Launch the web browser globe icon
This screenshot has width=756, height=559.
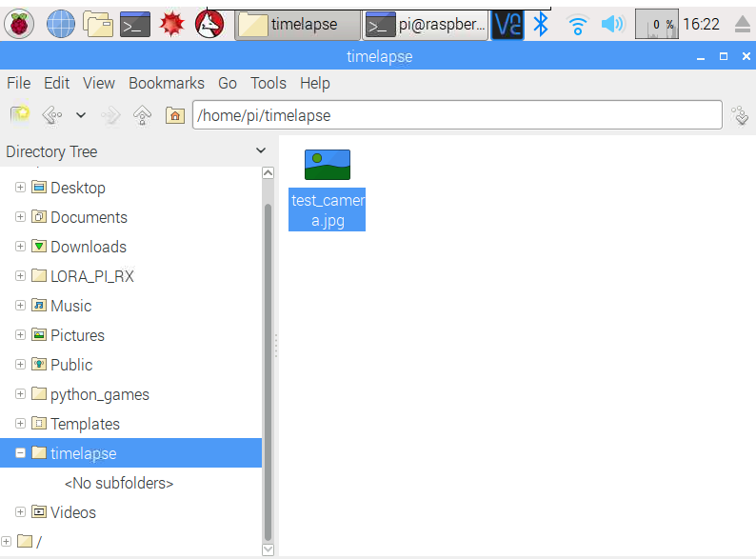pos(60,24)
